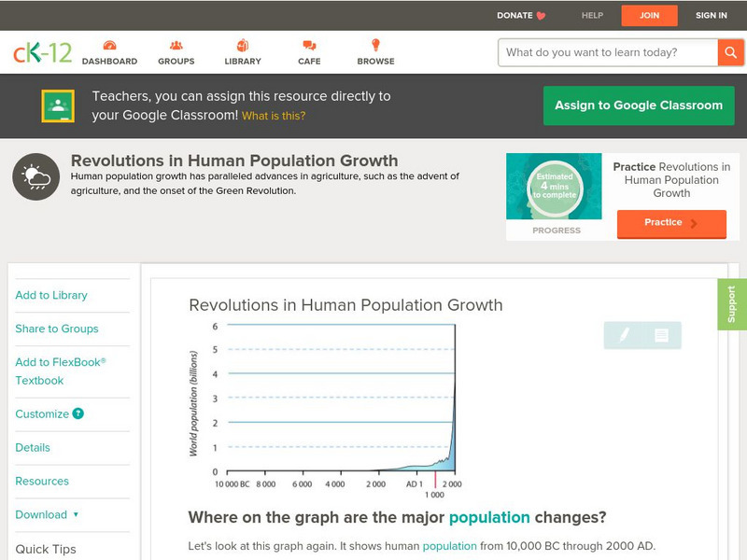The image size is (747, 560).
Task: Click Assign to Google Classroom button
Action: 639,105
